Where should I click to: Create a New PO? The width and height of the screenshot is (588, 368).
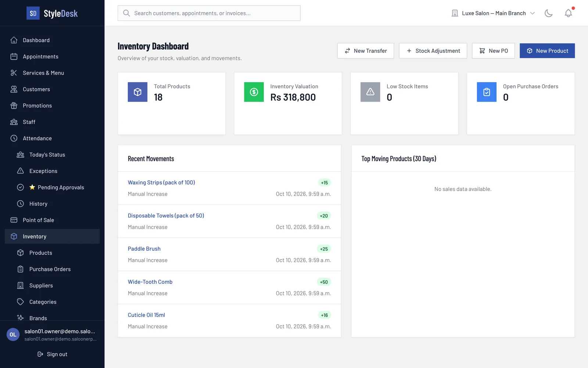pos(493,51)
